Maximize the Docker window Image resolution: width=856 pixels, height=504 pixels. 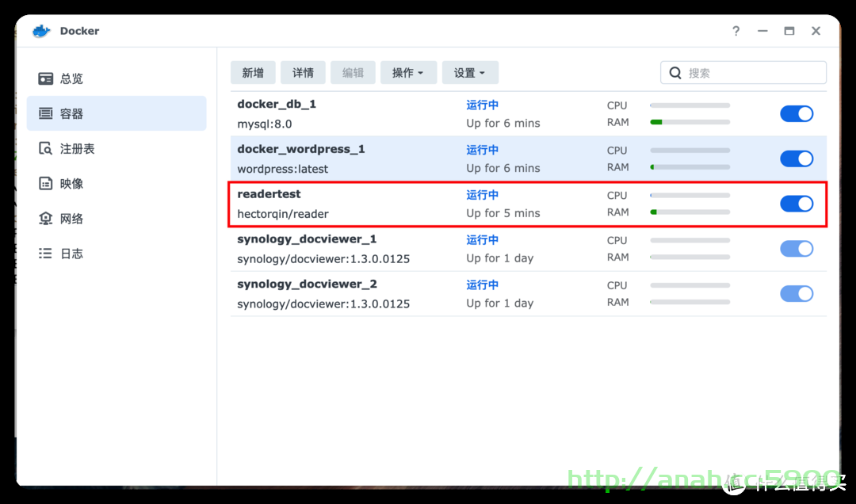click(x=789, y=31)
